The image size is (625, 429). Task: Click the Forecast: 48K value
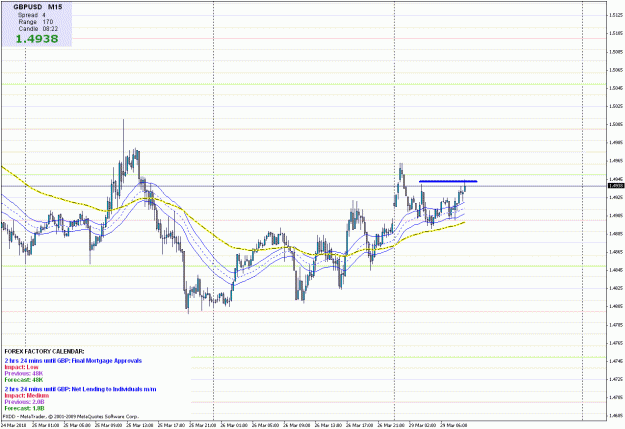[24, 380]
